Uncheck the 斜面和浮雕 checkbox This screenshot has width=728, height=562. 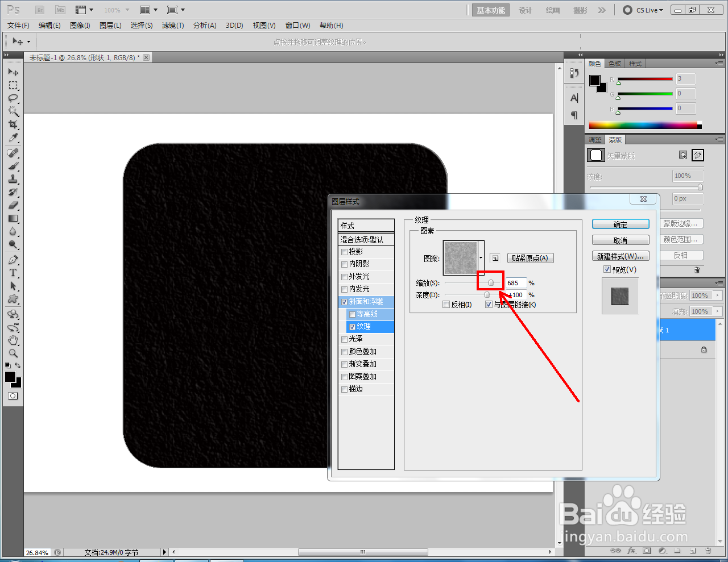coord(344,302)
